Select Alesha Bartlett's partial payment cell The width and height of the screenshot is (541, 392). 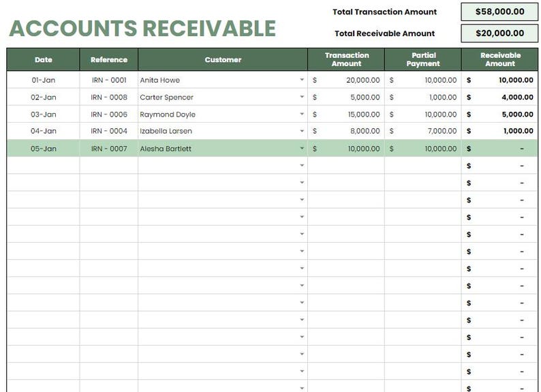423,149
